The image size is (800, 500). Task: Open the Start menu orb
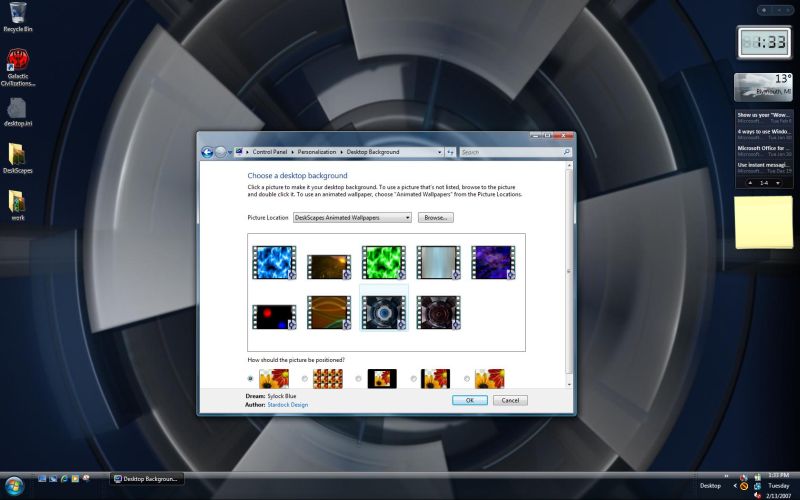(14, 485)
